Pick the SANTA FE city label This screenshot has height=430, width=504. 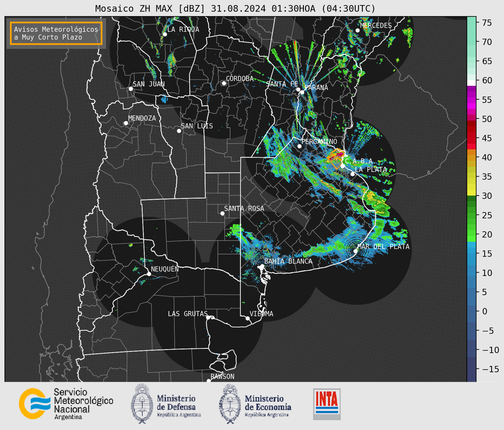(x=282, y=84)
